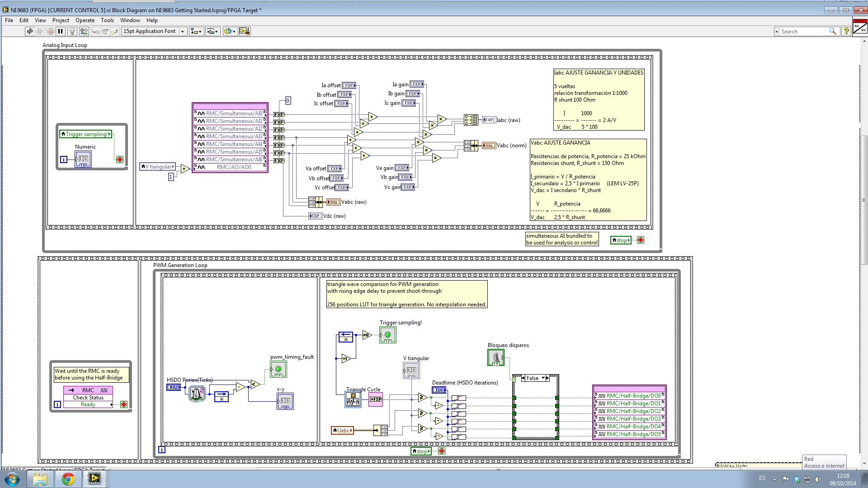
Task: Open Reorder dropdown in toolbar
Action: click(230, 31)
